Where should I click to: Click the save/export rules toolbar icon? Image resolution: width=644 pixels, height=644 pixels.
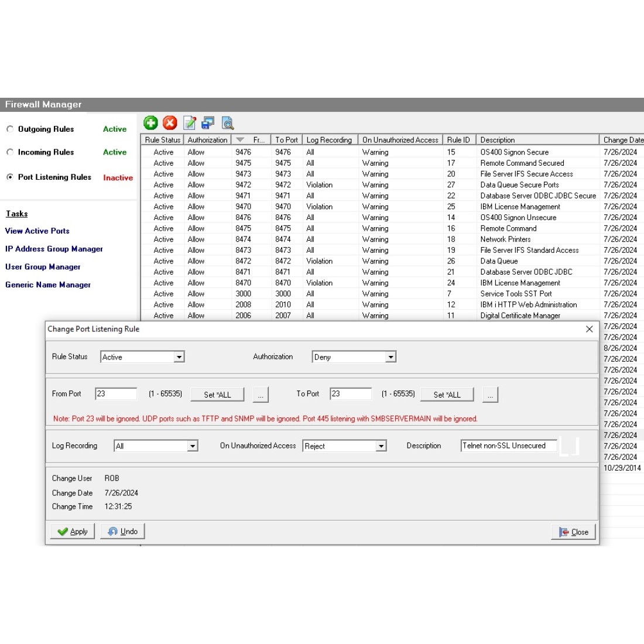[208, 123]
